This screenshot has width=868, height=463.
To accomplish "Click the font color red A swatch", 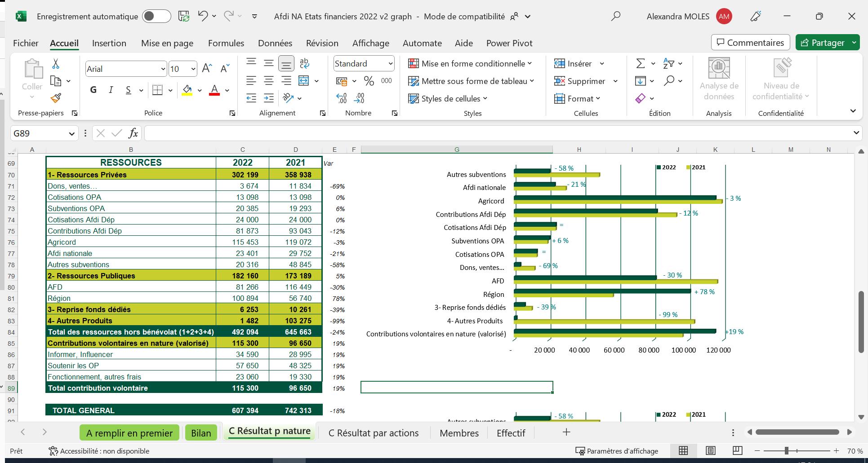I will click(214, 90).
